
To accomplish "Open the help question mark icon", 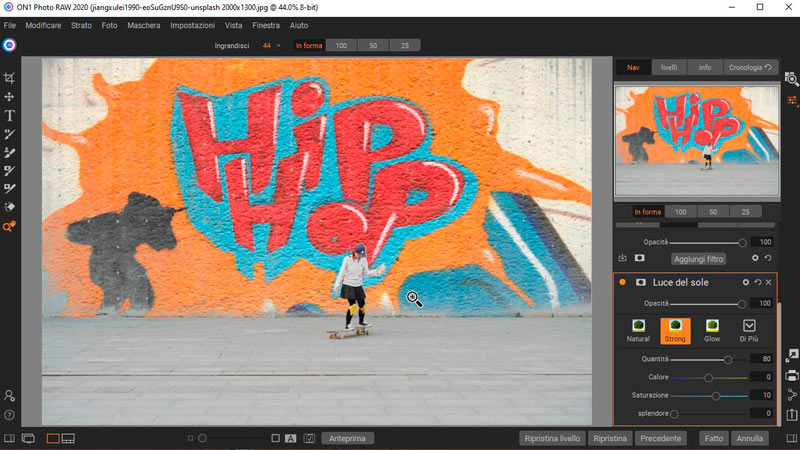I will coord(9,415).
